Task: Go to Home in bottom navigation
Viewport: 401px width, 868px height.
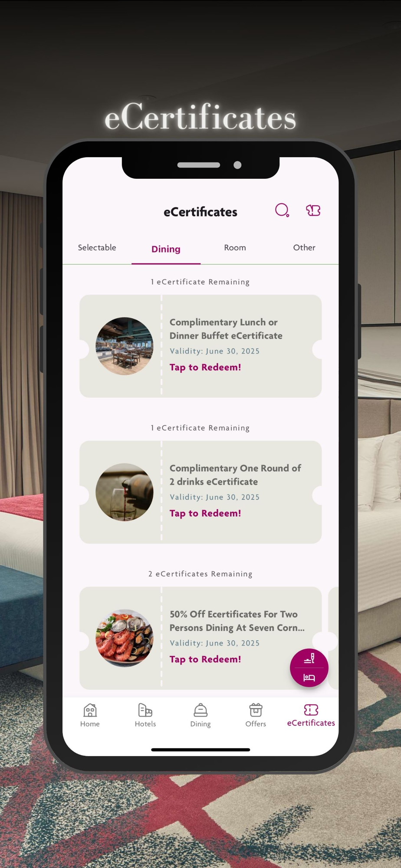Action: [x=90, y=715]
